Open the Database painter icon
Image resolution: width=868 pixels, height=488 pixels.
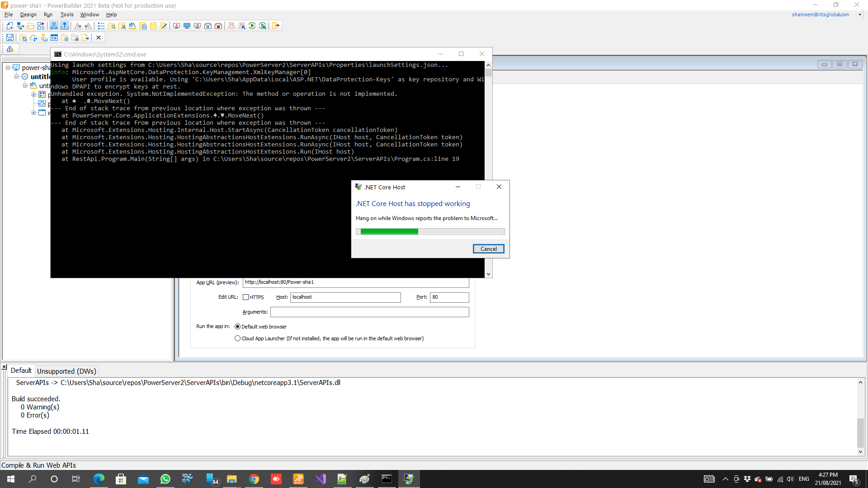click(153, 26)
